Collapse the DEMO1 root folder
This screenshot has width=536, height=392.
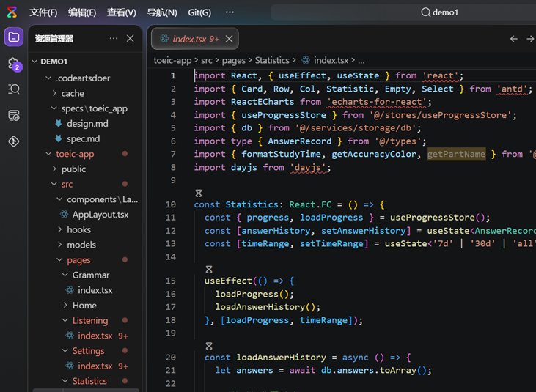[x=53, y=62]
